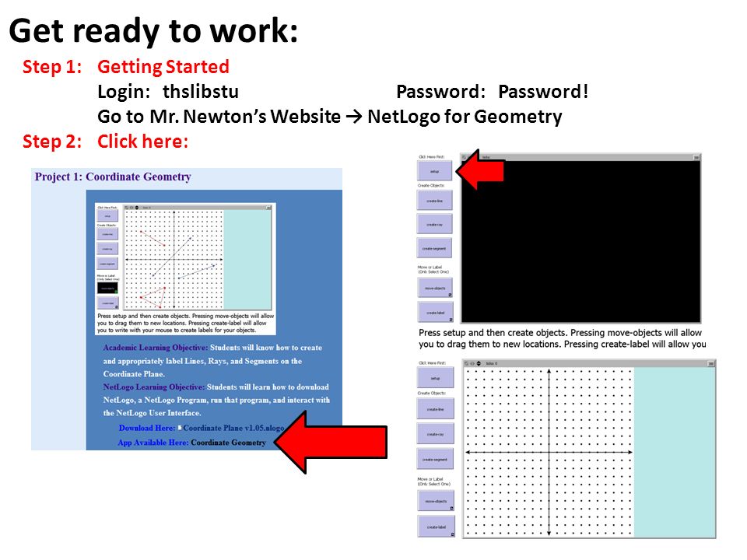Click create-segment beside the black NetLogo view
The height and width of the screenshot is (560, 747).
pos(434,248)
